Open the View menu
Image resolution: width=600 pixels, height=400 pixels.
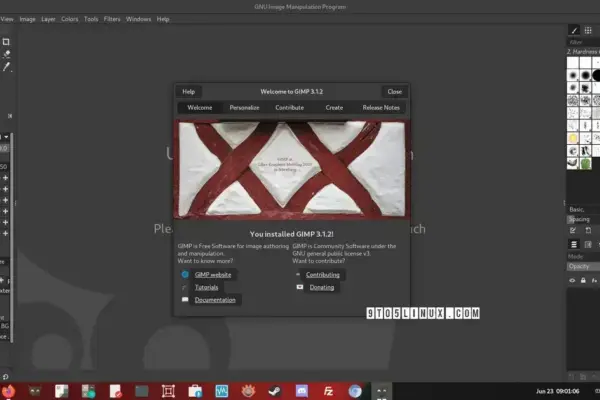[x=7, y=19]
